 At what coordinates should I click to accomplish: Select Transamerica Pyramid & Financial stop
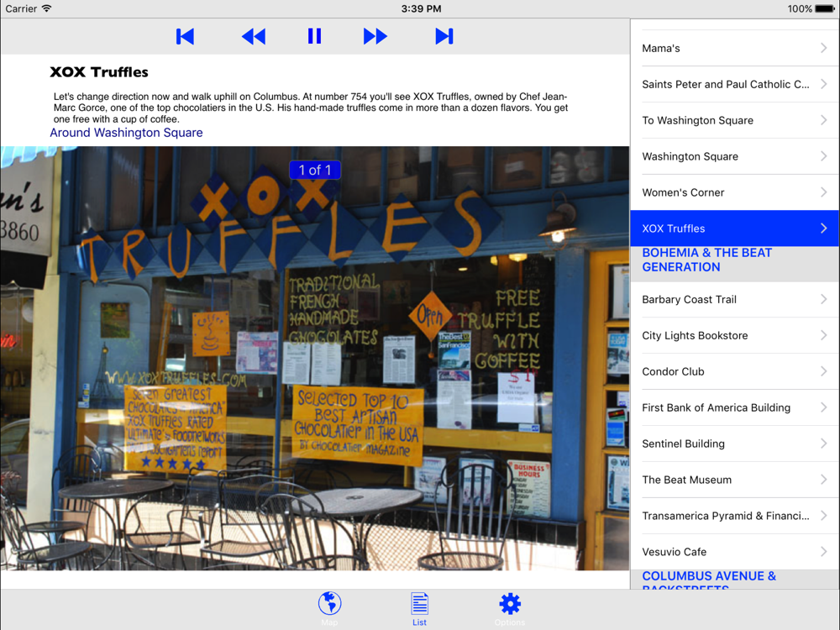(x=735, y=516)
